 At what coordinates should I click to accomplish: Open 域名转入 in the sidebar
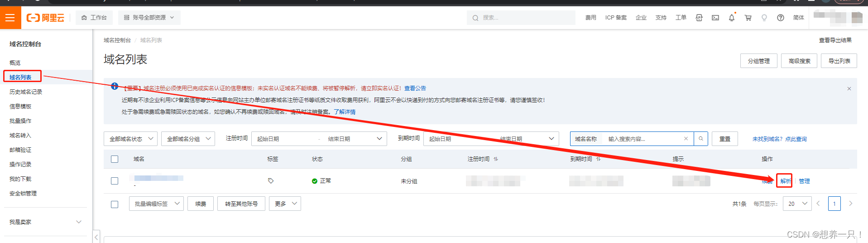point(20,135)
